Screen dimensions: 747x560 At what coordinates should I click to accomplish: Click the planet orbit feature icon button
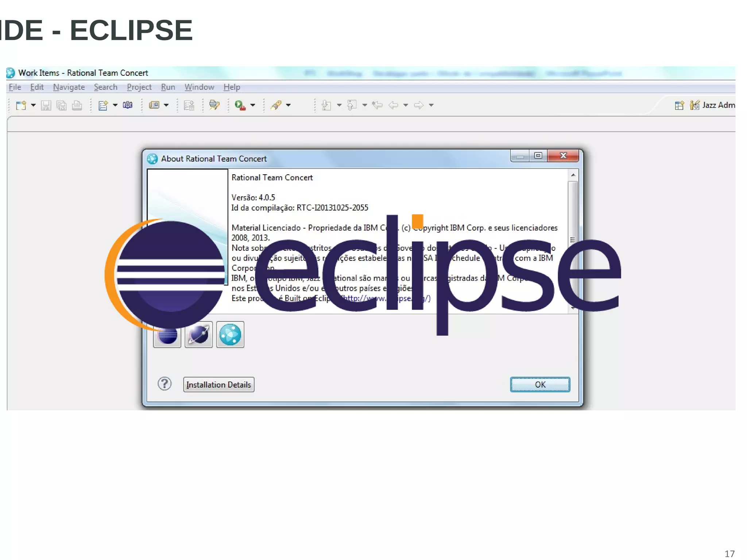click(198, 335)
